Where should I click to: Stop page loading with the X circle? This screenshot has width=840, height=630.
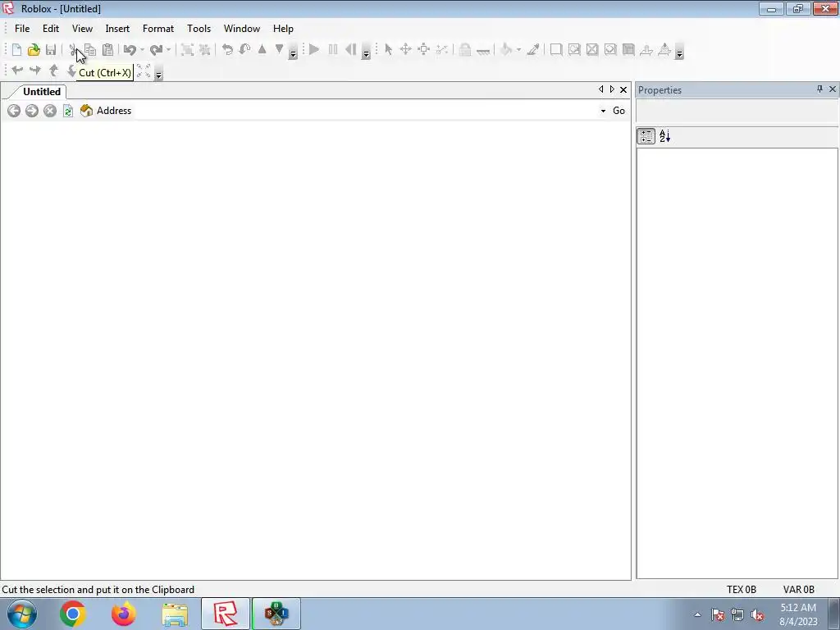click(50, 111)
